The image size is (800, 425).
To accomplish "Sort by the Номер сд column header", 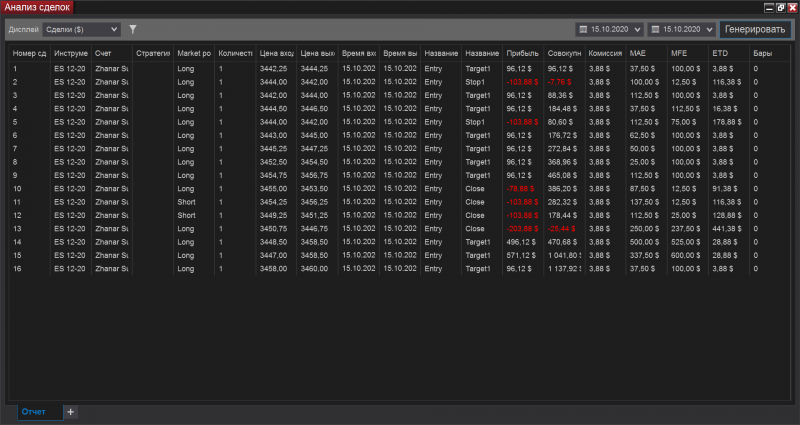I will (x=30, y=54).
